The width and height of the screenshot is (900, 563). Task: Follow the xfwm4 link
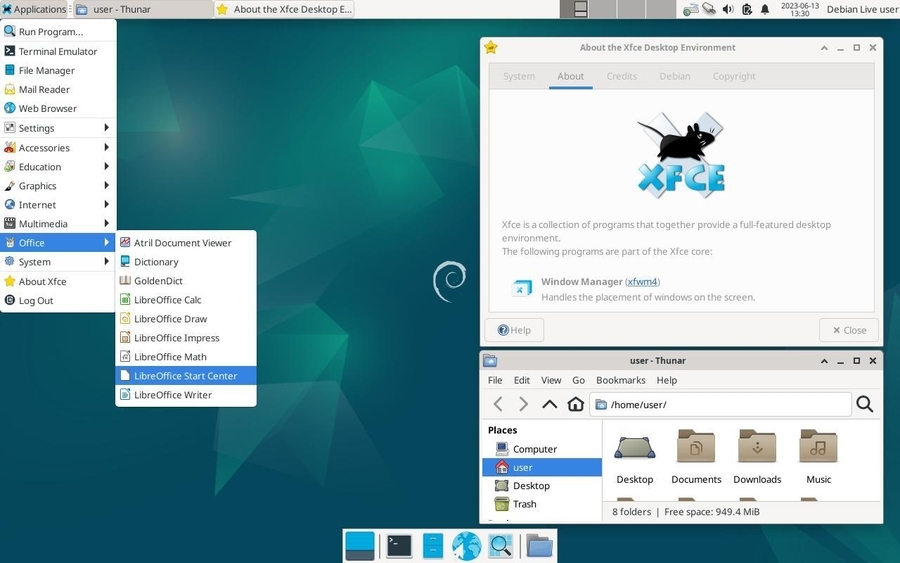pyautogui.click(x=642, y=282)
